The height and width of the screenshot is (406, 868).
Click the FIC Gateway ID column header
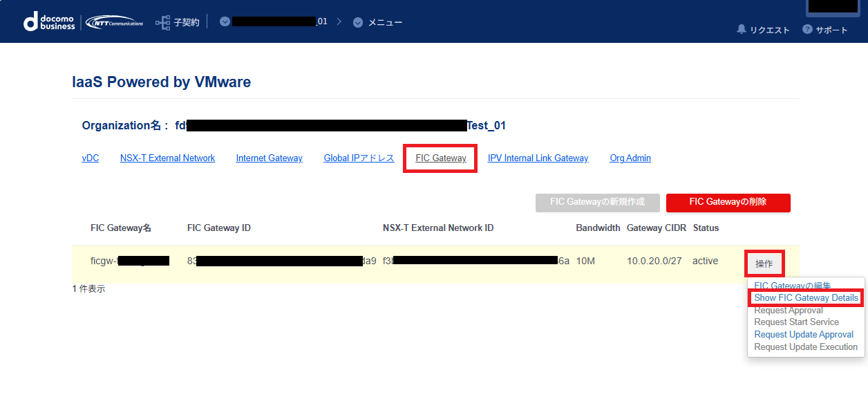(x=219, y=228)
